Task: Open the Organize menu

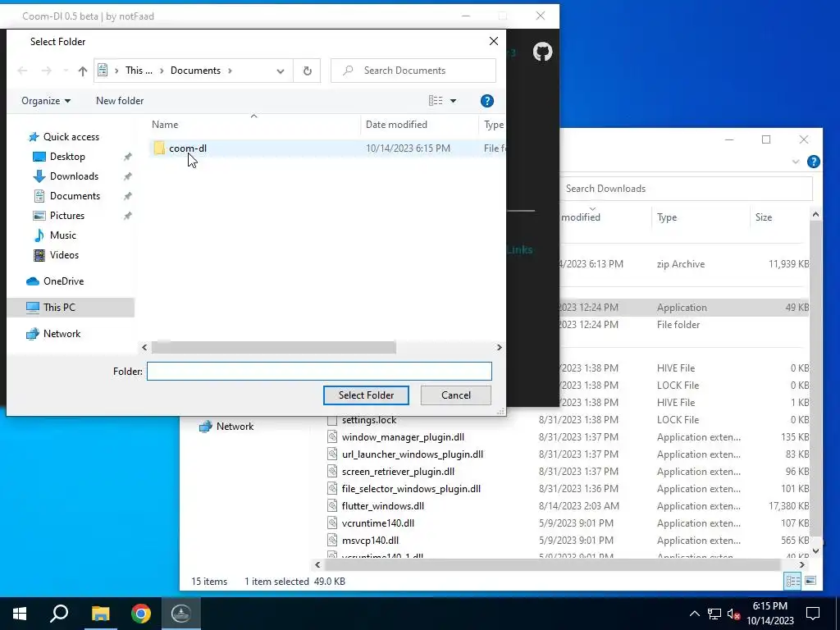Action: [46, 101]
